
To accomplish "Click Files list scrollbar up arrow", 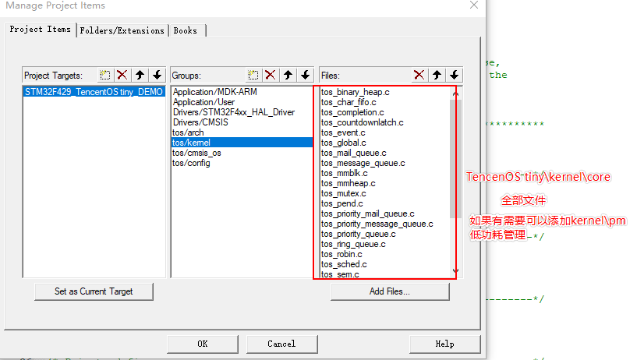I will pos(455,94).
